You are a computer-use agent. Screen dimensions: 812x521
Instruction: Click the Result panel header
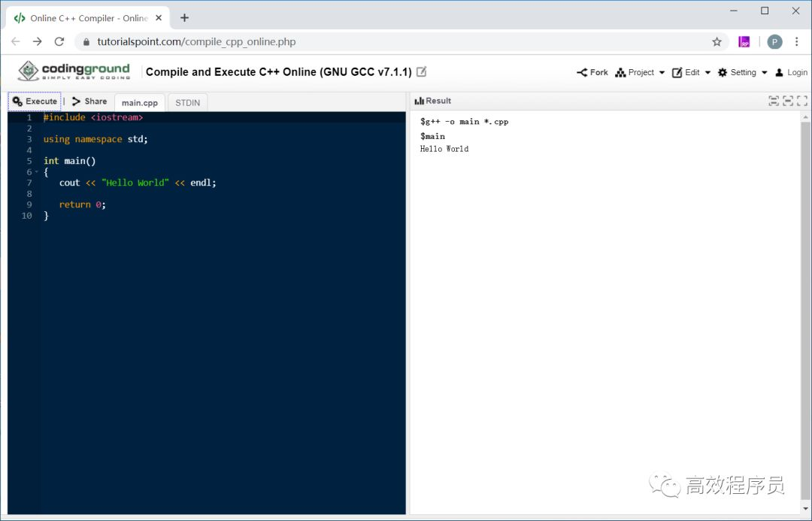click(x=433, y=101)
